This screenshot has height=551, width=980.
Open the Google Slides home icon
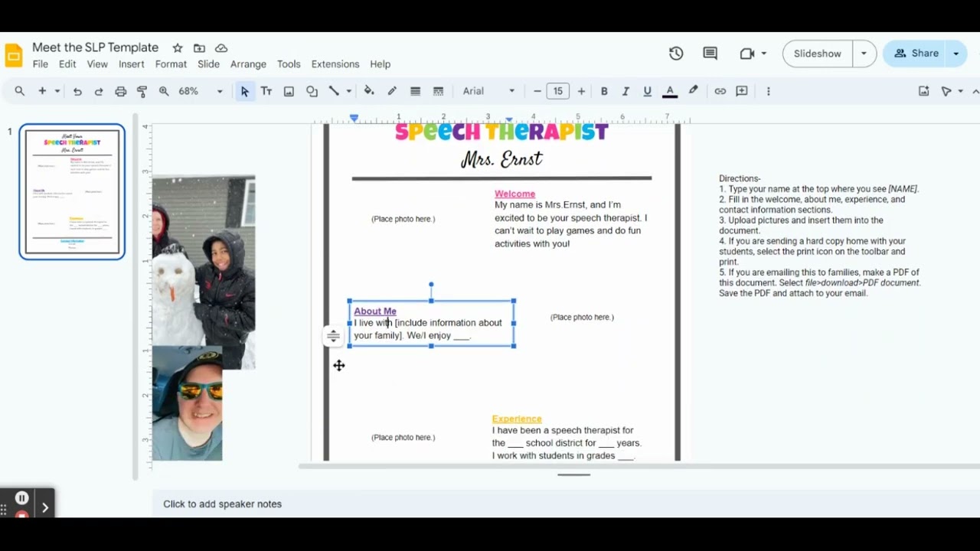[x=14, y=55]
